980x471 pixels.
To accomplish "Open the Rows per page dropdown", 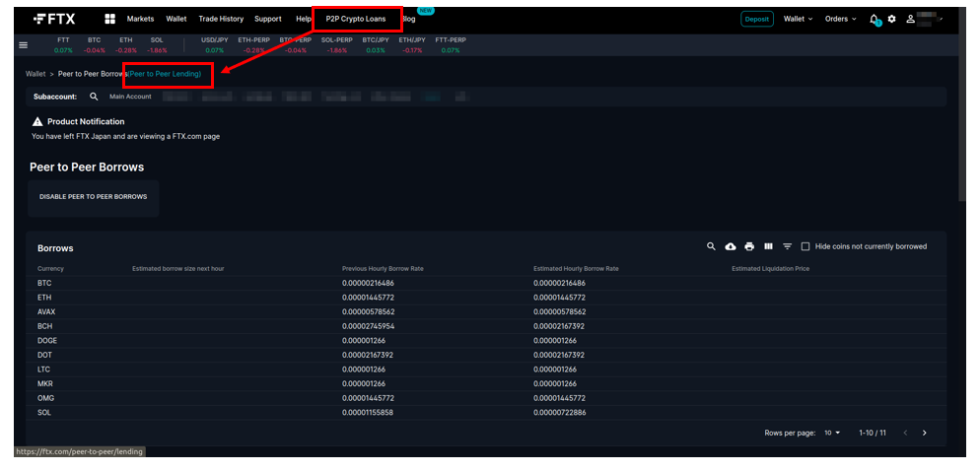I will point(832,433).
